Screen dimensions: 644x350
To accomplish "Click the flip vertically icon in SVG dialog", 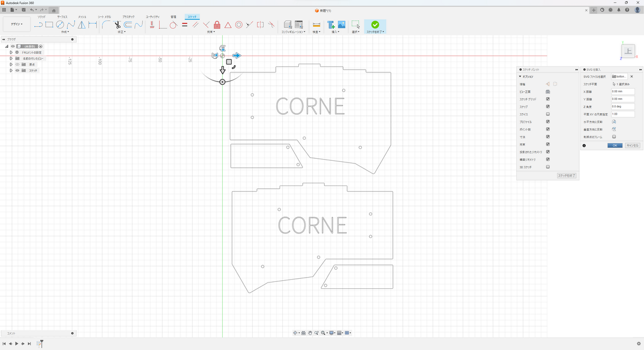I will [614, 129].
